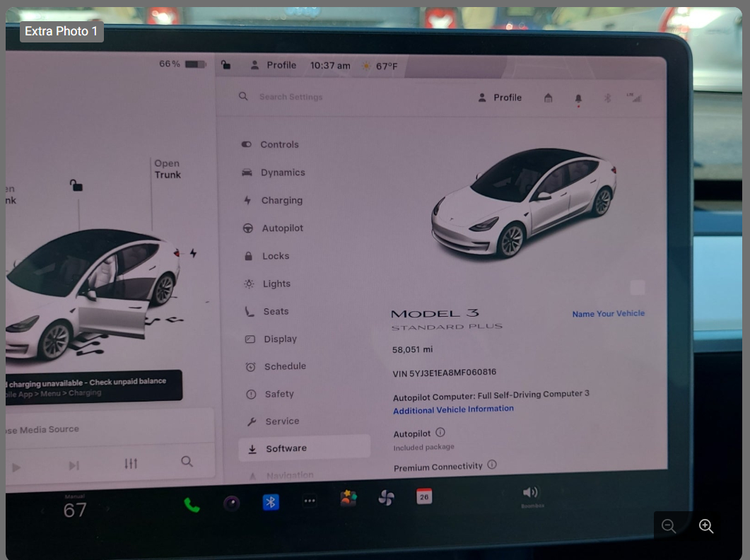Tap the lock icon in top status bar
750x560 pixels.
coord(225,64)
